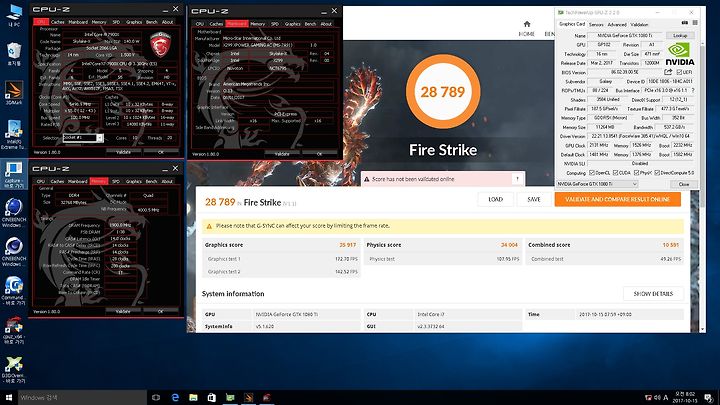Viewport: 720px width, 405px height.
Task: Toggle the CUDA checkbox in GPU-Z
Action: [615, 173]
